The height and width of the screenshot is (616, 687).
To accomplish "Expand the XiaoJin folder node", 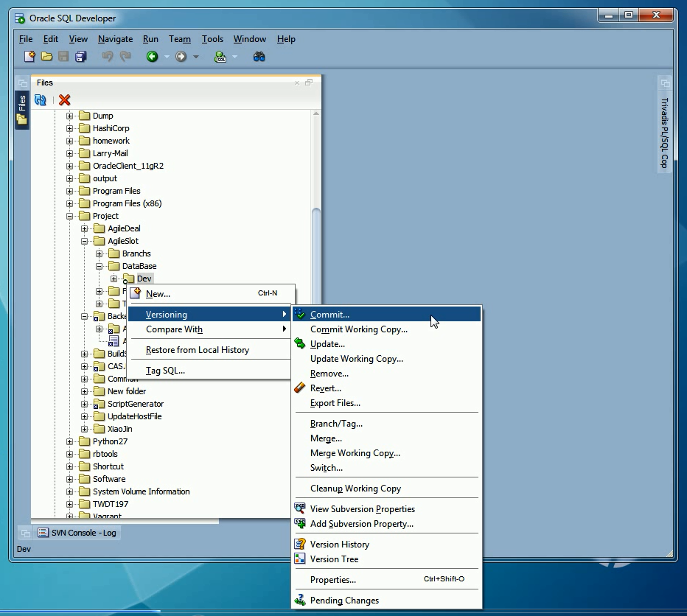I will pyautogui.click(x=85, y=429).
